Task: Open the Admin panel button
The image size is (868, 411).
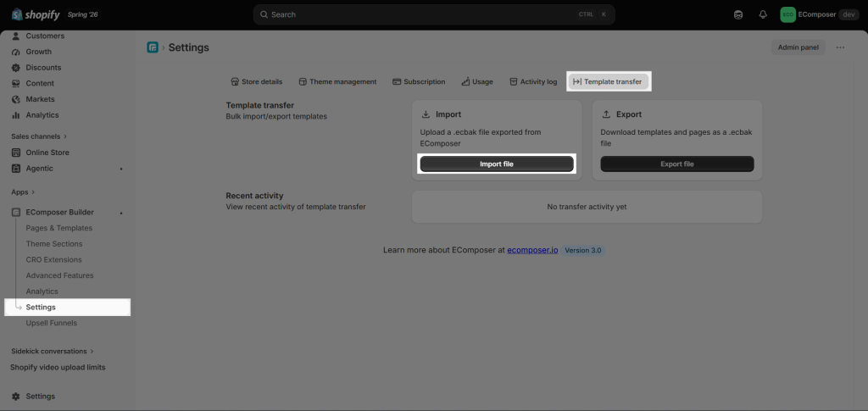Action: tap(798, 47)
